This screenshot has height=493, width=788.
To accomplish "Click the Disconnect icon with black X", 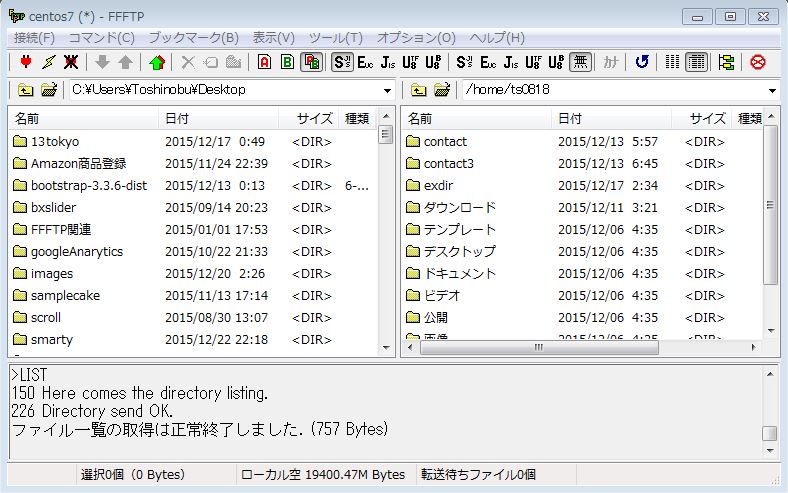I will tap(71, 62).
